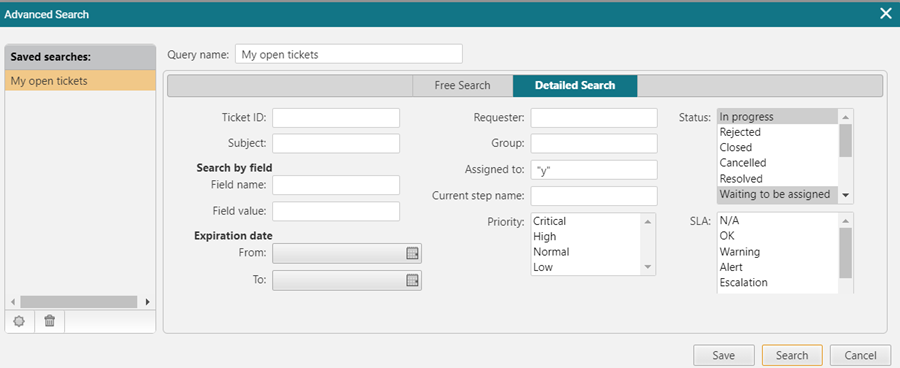
Task: Open calendar picker for From date
Action: pyautogui.click(x=412, y=253)
